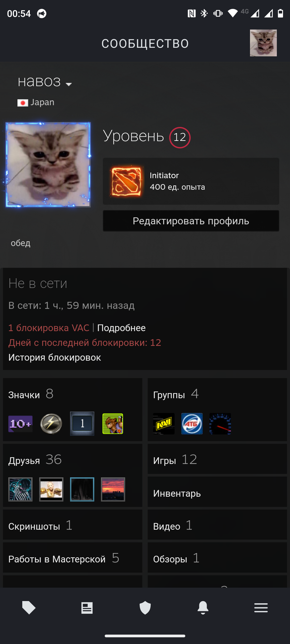290x644 pixels.
Task: Open the ATB group icon
Action: point(192,424)
